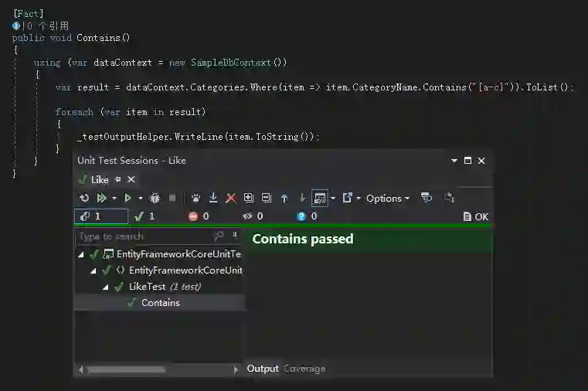Open the Options dropdown menu
The image size is (588, 391).
(388, 199)
